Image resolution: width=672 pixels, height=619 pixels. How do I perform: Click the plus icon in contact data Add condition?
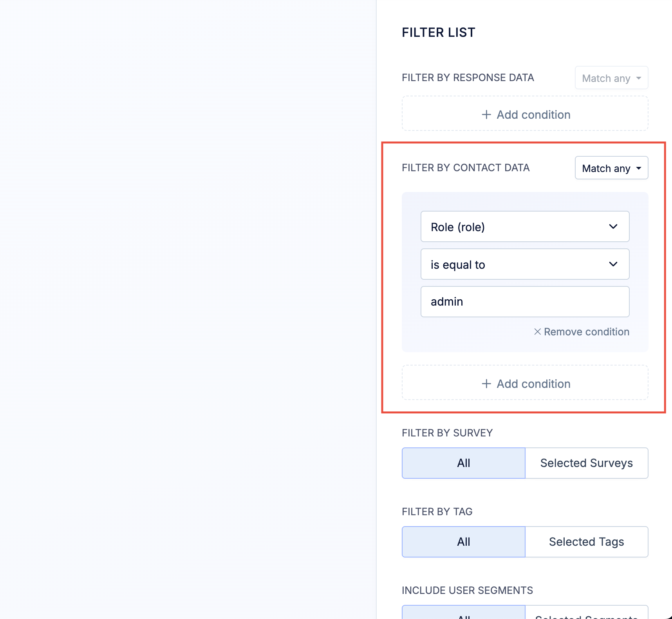(x=486, y=384)
